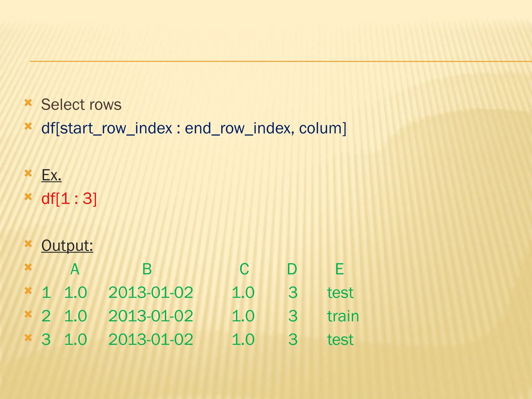Screen dimensions: 532x399
Task: Click the df[start_row_index : end_row_index, colum] syntax line
Action: tap(194, 128)
